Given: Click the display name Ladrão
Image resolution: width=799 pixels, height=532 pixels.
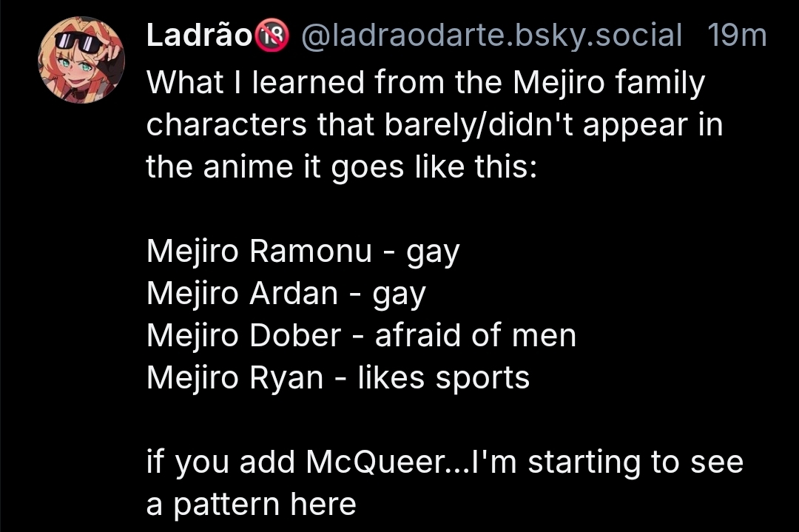Looking at the screenshot, I should (200, 35).
